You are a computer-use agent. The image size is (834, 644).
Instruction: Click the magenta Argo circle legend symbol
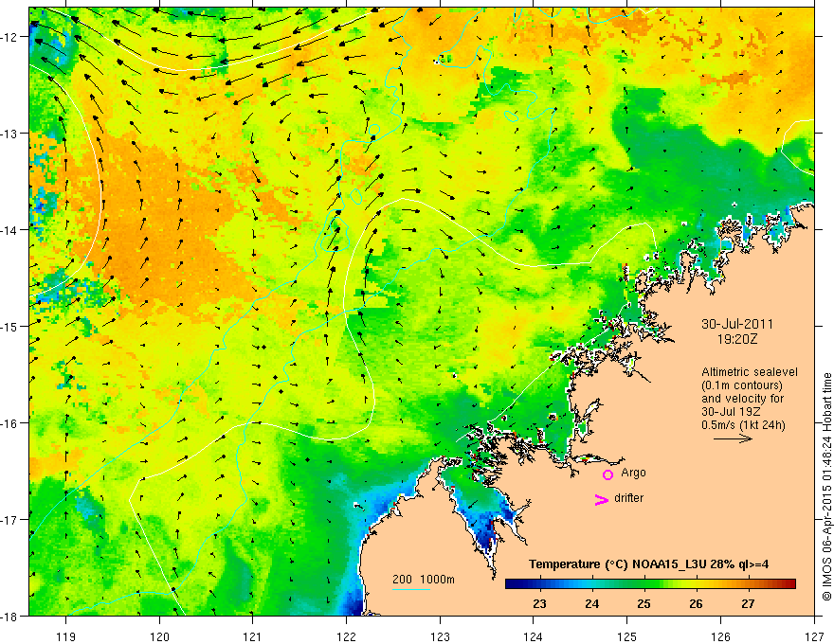click(607, 474)
